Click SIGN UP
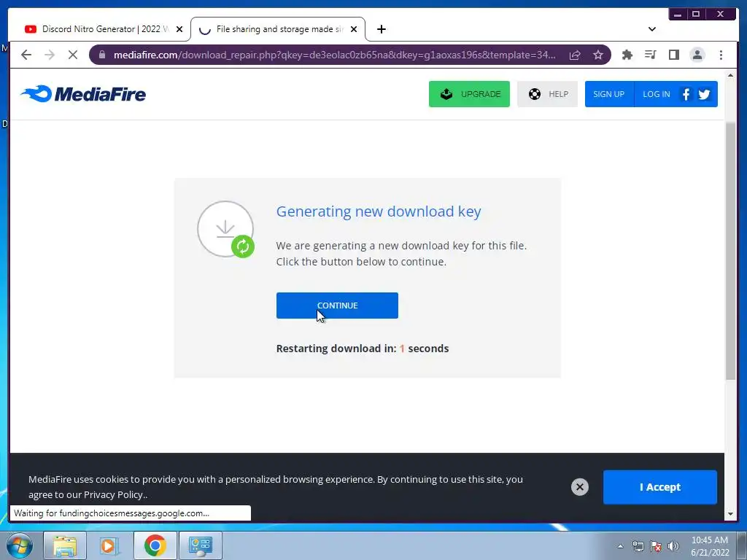The height and width of the screenshot is (560, 747). coord(609,94)
